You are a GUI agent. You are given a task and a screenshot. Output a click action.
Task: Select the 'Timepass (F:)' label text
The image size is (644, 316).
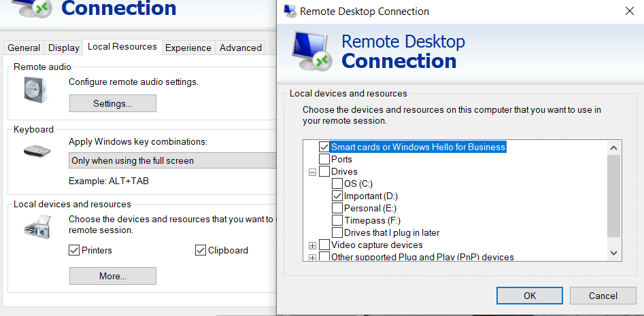[373, 220]
